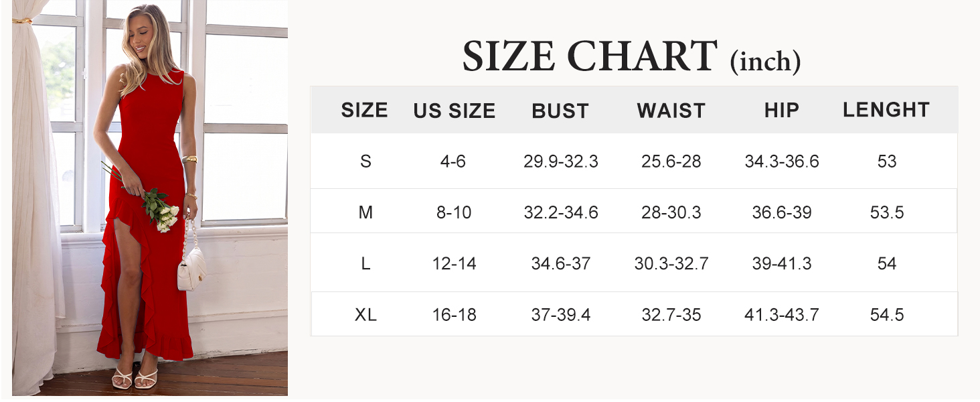This screenshot has width=980, height=402.
Task: Click the white handbag in the photo
Action: pyautogui.click(x=191, y=267)
